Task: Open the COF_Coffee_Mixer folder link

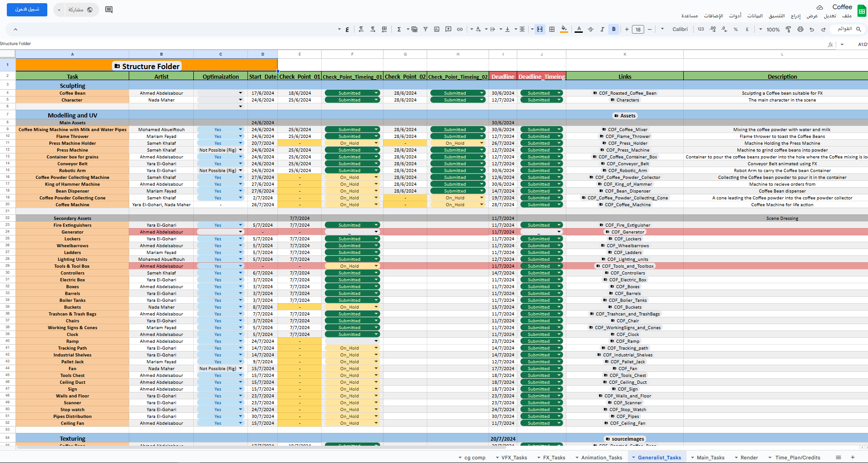Action: click(x=627, y=130)
